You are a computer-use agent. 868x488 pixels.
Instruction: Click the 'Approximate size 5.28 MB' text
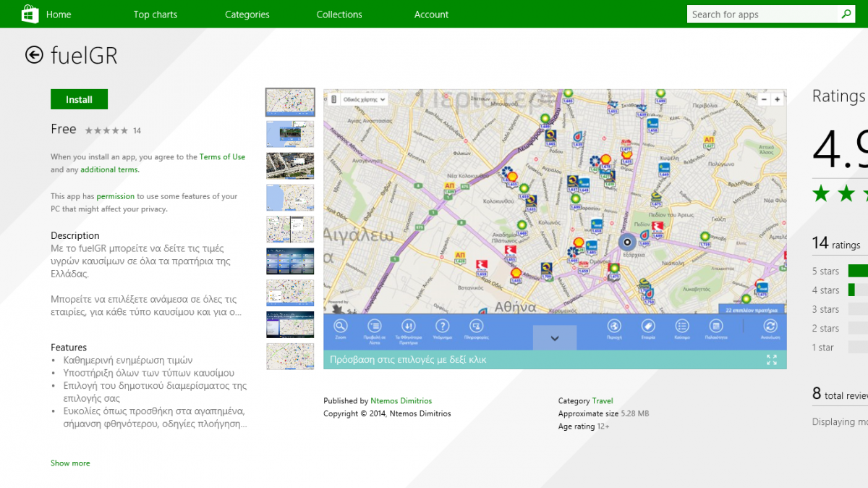pos(603,414)
